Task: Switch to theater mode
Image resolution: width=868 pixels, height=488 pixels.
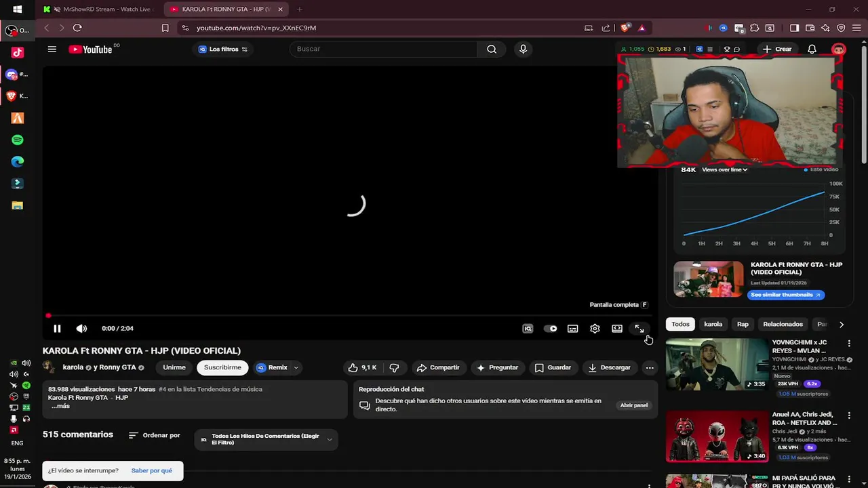Action: click(x=617, y=329)
